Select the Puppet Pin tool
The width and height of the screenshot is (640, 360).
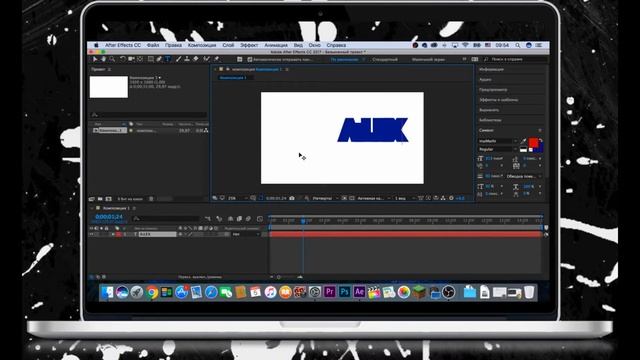217,59
